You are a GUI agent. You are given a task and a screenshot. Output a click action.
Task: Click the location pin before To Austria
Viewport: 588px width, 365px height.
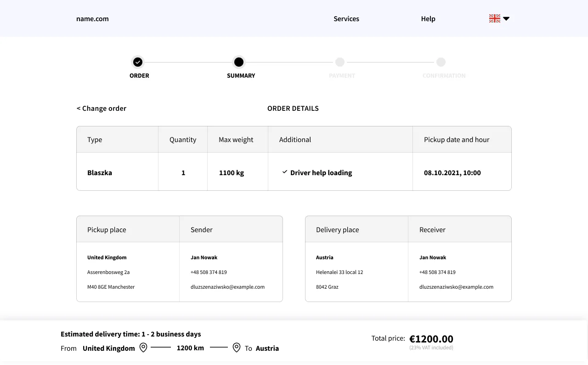coord(237,348)
